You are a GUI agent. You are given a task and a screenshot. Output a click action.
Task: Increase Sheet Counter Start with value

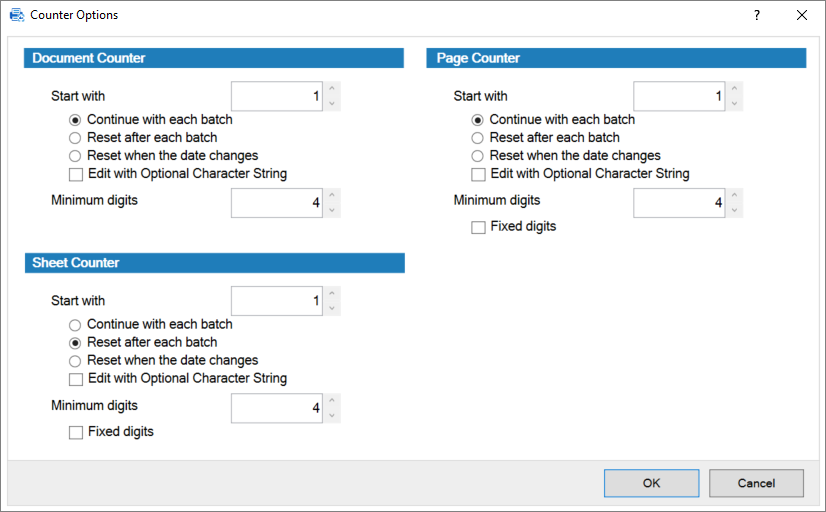tap(332, 294)
